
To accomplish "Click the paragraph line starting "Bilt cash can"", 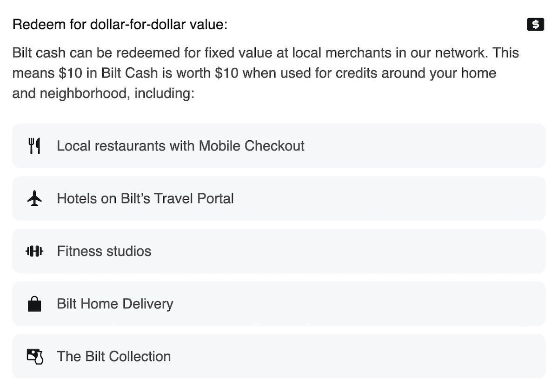I will [265, 52].
